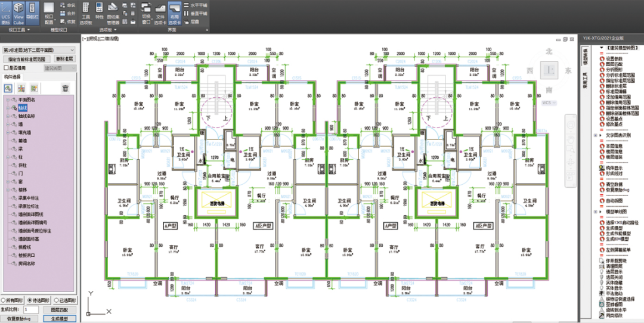644x323 pixels.
Task: Open the 选项板 panel dropdown
Action: point(108,30)
